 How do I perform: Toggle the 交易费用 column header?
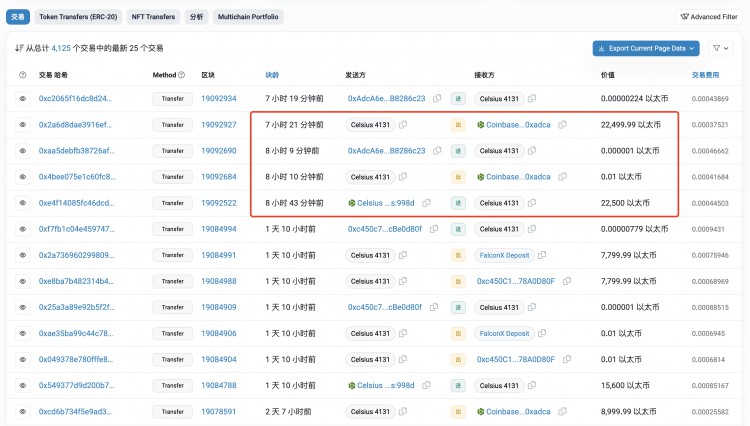tap(705, 75)
